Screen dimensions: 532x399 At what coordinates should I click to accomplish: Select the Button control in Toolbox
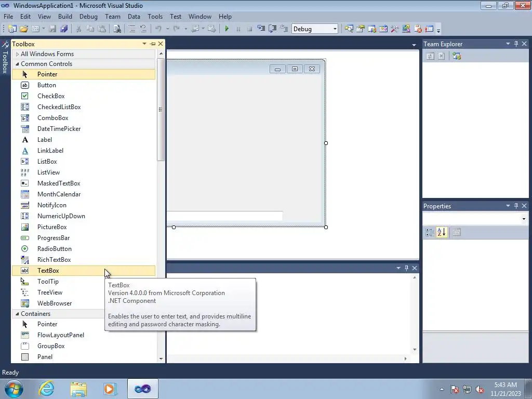[84, 85]
